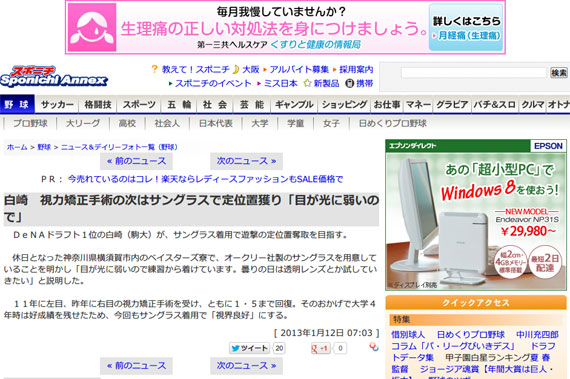This screenshot has width=570, height=379.
Task: Click bottom 次のニュース button
Action: 246,366
